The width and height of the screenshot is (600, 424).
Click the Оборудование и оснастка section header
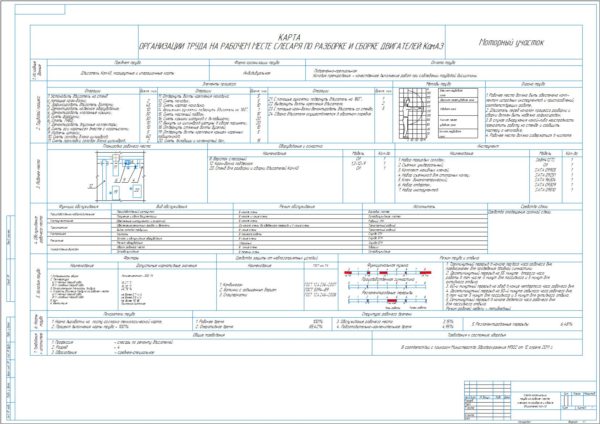[301, 146]
